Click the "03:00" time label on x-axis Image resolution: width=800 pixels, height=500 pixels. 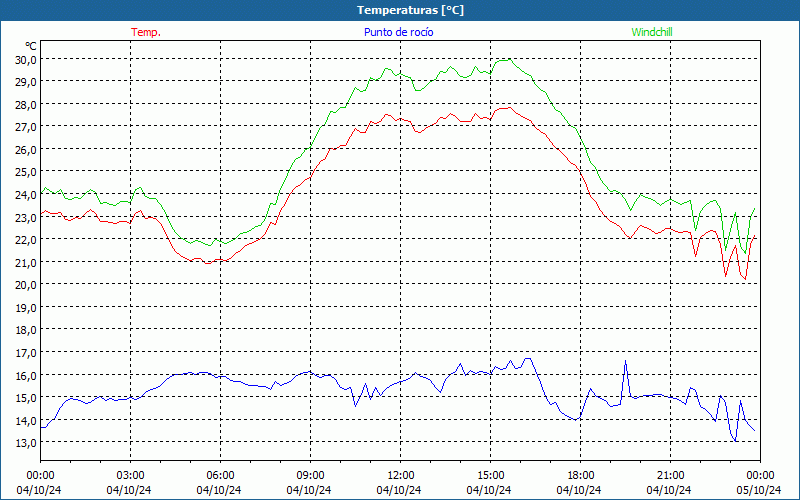(x=130, y=476)
